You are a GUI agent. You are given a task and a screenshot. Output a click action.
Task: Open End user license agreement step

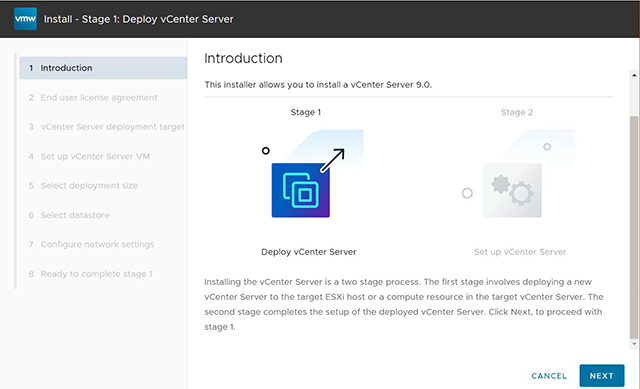(x=99, y=98)
